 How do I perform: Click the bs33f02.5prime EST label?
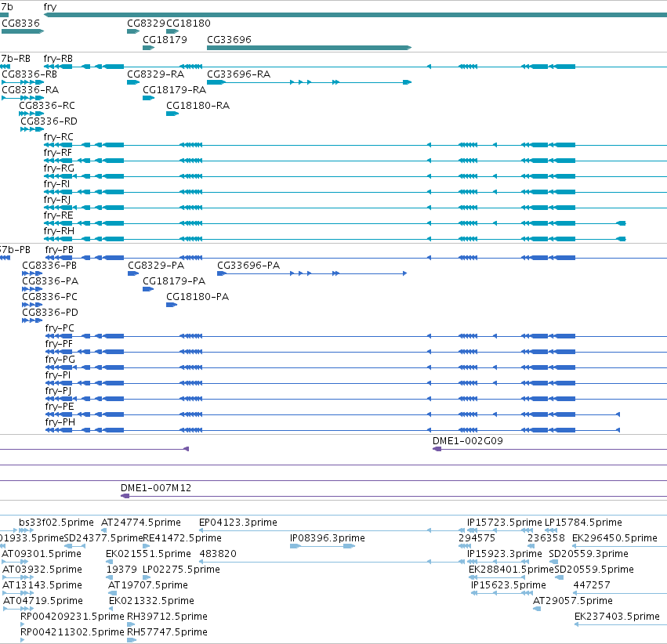tap(56, 523)
